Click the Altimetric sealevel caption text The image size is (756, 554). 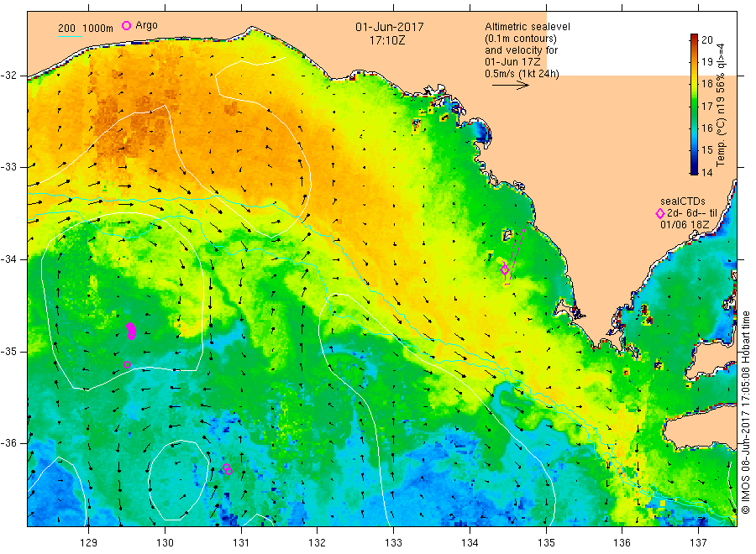point(528,27)
